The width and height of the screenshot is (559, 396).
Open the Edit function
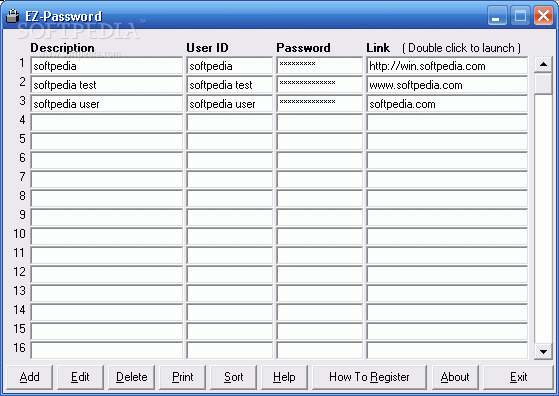(x=81, y=377)
